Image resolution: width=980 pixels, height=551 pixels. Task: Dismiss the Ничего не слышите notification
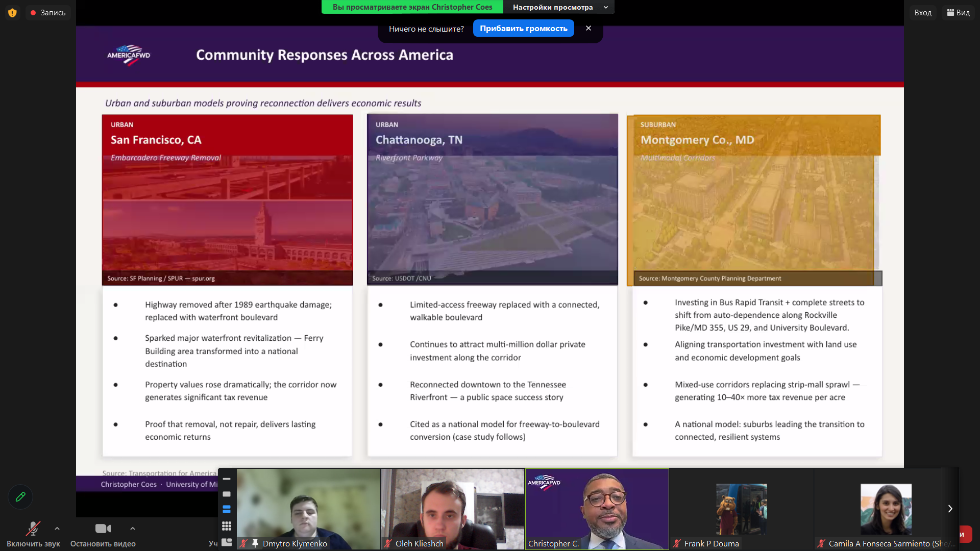tap(589, 28)
